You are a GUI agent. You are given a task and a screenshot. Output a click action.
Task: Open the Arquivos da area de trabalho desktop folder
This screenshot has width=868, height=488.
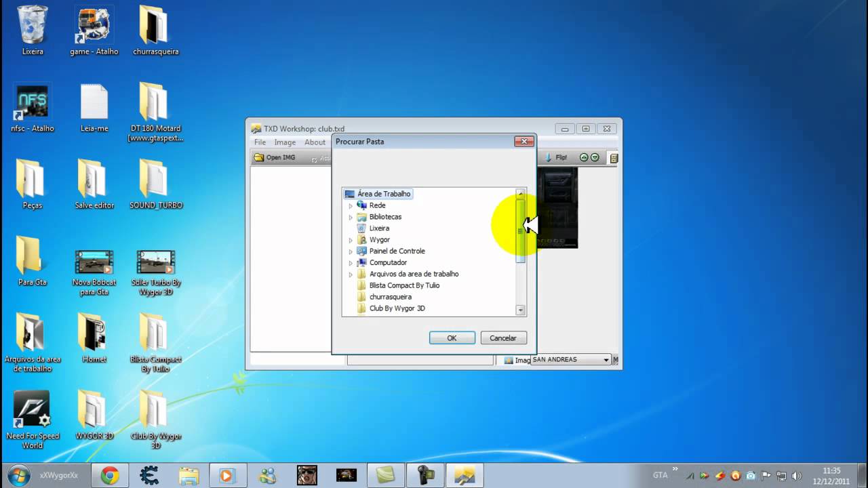click(32, 342)
